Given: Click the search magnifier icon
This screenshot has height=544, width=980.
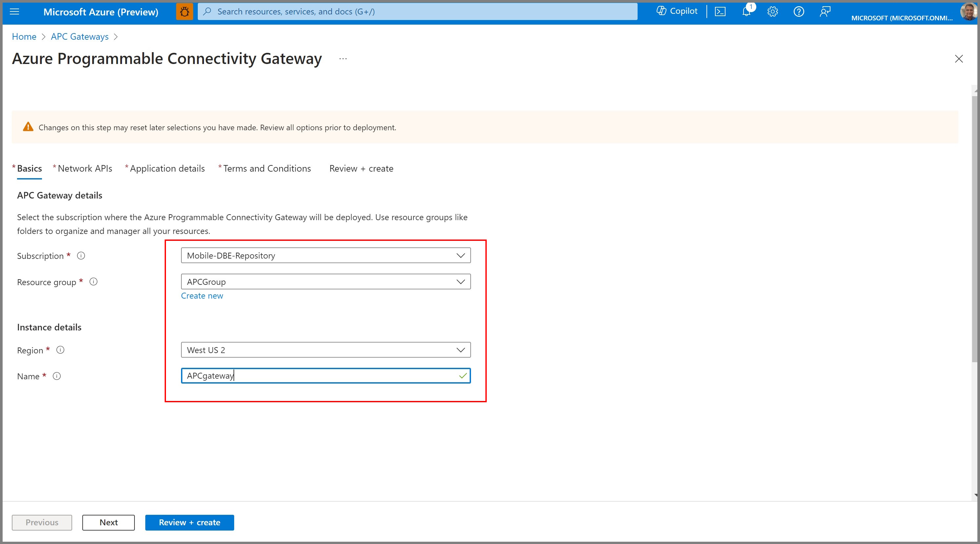Looking at the screenshot, I should [207, 11].
